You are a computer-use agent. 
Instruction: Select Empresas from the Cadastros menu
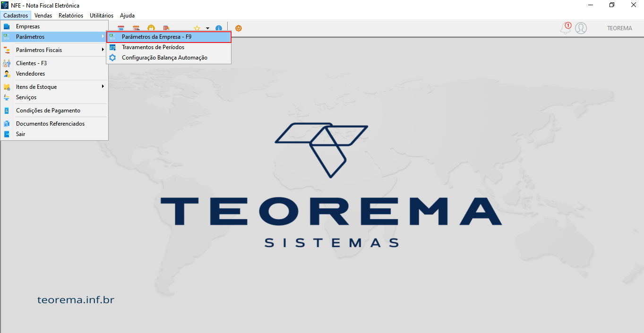(54, 26)
